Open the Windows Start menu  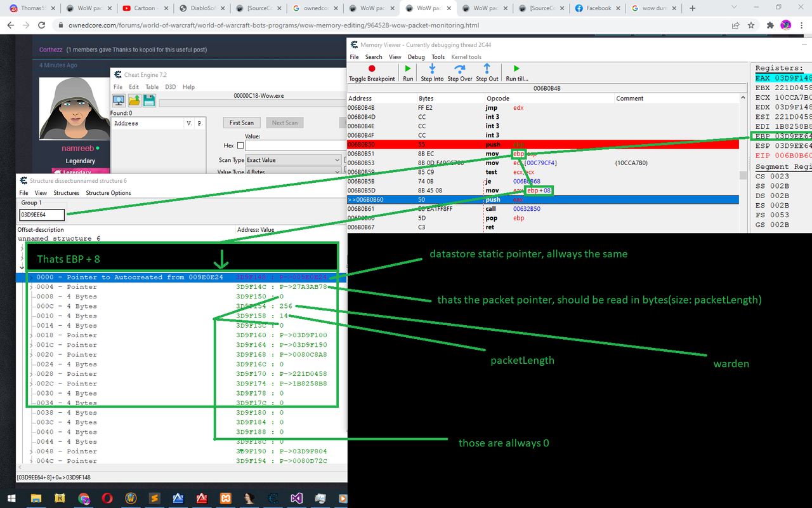[13, 498]
